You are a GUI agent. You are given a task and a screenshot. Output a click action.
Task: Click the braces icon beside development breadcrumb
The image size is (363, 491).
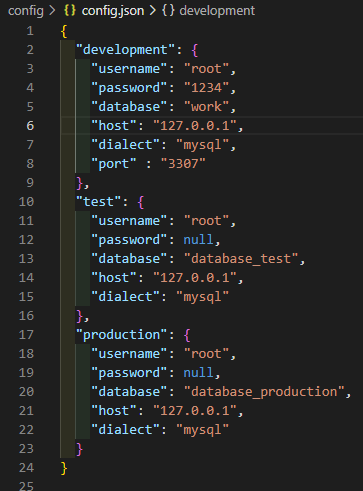(x=168, y=10)
